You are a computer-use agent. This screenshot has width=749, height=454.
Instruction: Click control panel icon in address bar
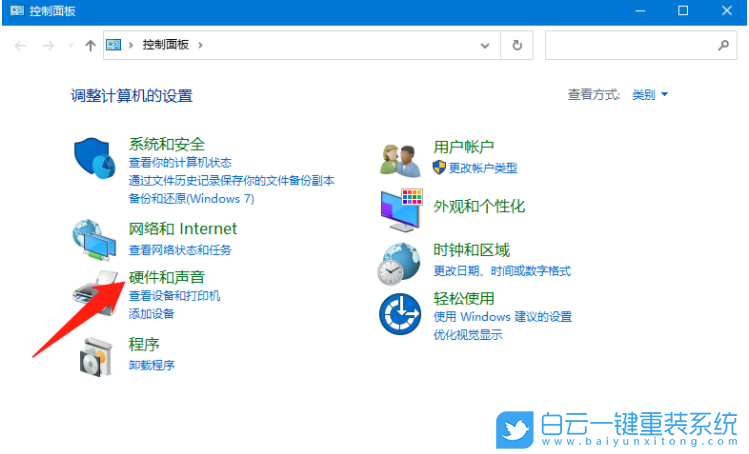click(x=113, y=45)
